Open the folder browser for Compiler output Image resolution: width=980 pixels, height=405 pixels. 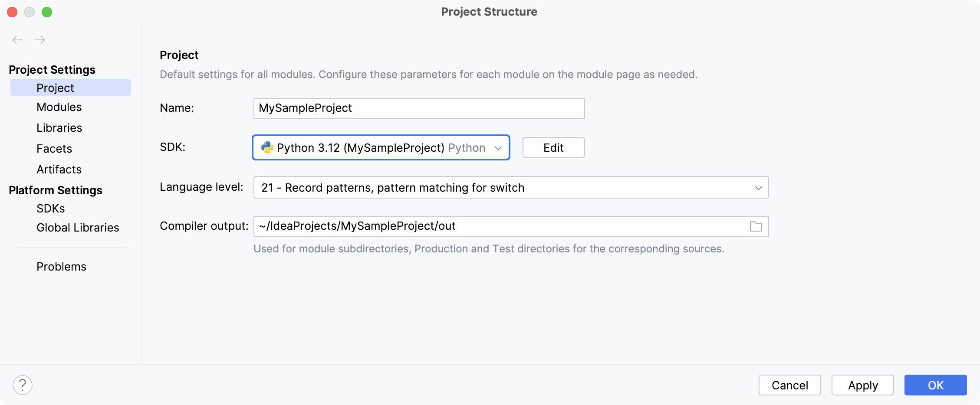click(756, 226)
